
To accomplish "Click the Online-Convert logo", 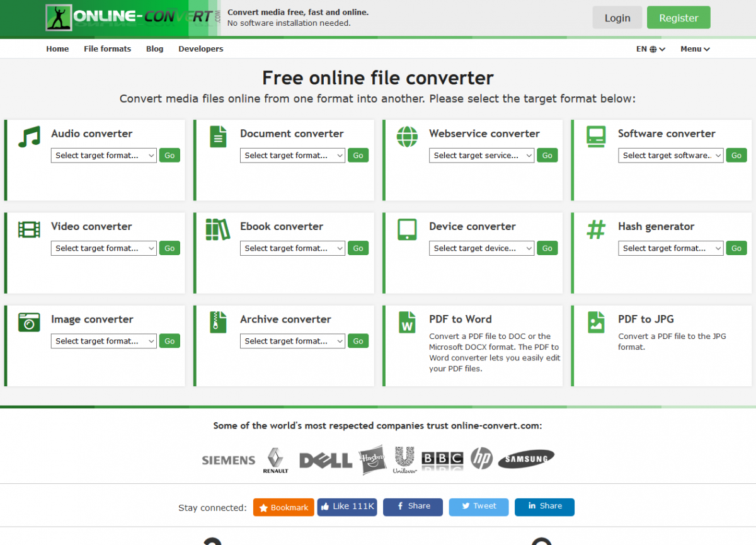I will pyautogui.click(x=132, y=18).
